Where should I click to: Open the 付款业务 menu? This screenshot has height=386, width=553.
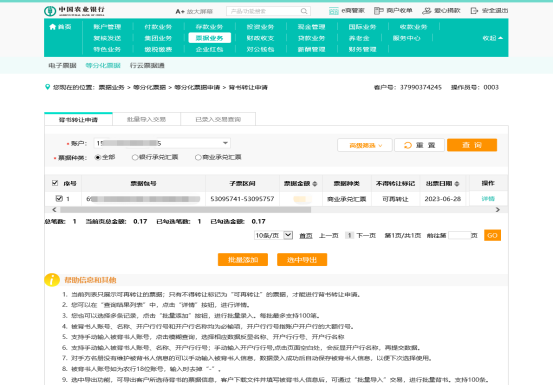tap(158, 27)
